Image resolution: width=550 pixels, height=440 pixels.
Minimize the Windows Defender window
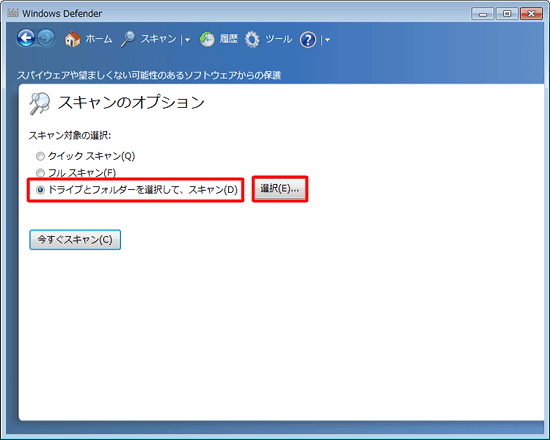click(x=483, y=14)
